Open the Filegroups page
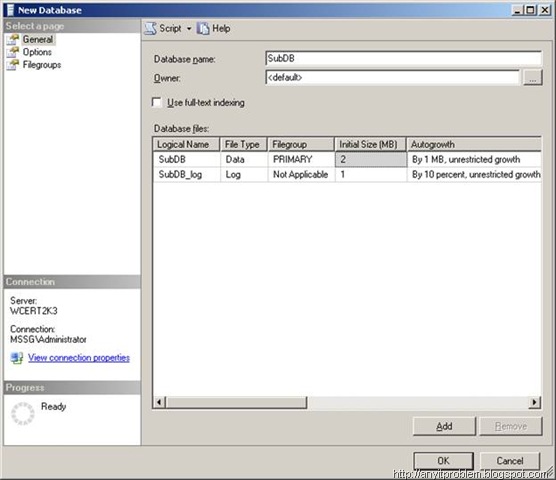Screen dimensions: 556x480 (x=42, y=65)
